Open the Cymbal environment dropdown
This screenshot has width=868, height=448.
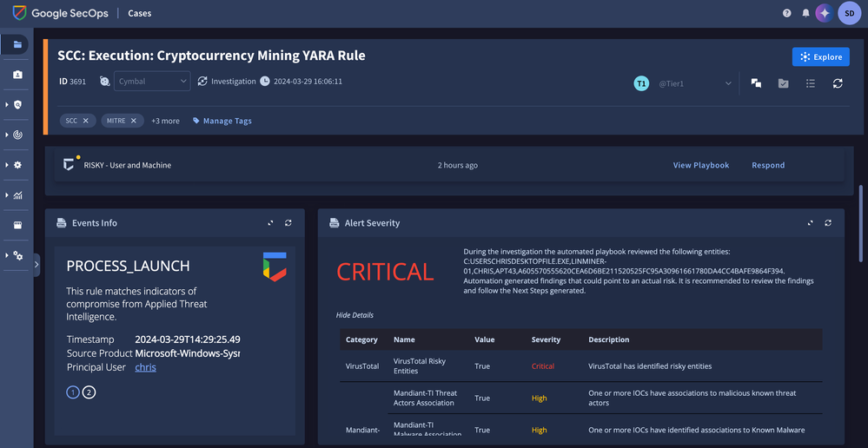152,82
